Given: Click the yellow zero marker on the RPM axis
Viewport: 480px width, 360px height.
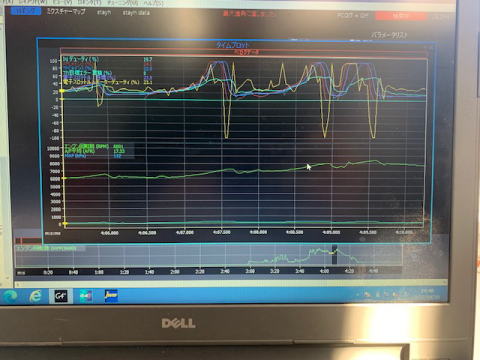Looking at the screenshot, I should pyautogui.click(x=65, y=224).
